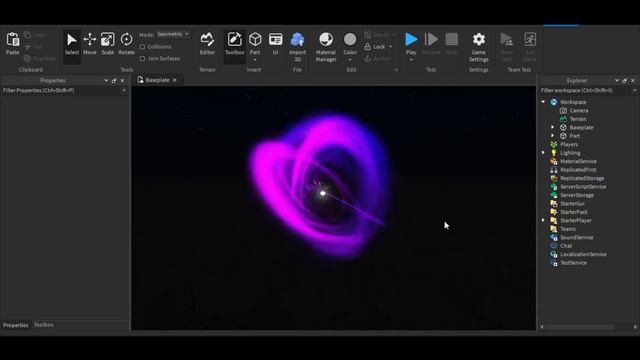The height and width of the screenshot is (360, 640).
Task: Select LocalizationService in the Explorer
Action: coord(583,254)
